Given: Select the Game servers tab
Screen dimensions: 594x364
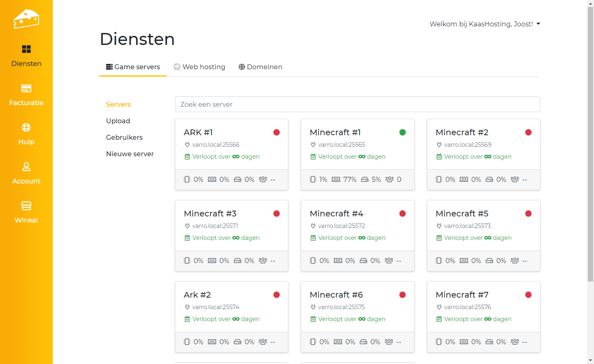Looking at the screenshot, I should click(133, 67).
